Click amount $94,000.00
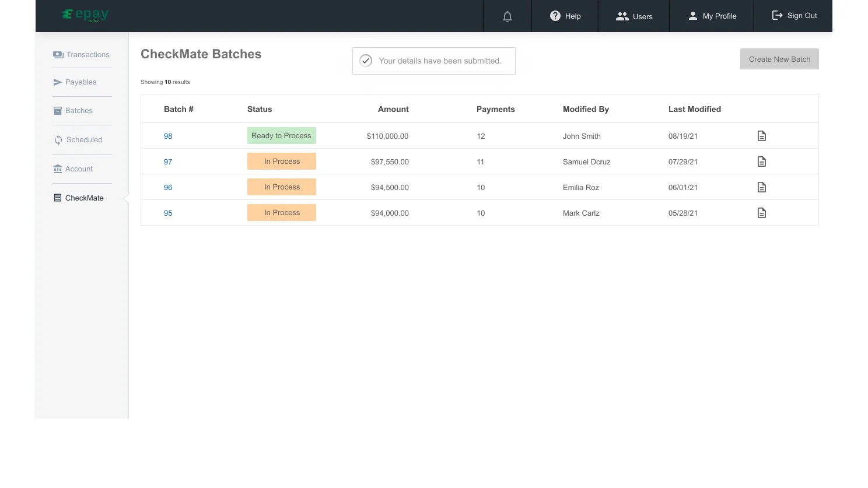The height and width of the screenshot is (488, 868). (390, 213)
